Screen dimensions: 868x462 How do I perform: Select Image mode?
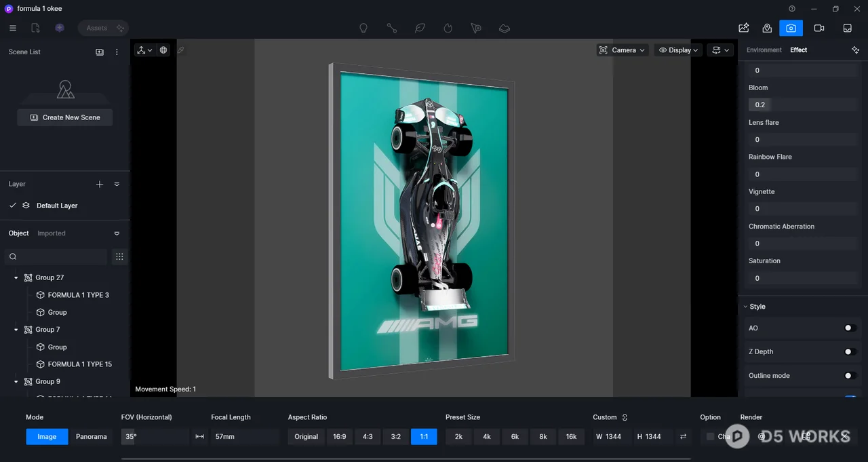pyautogui.click(x=47, y=437)
